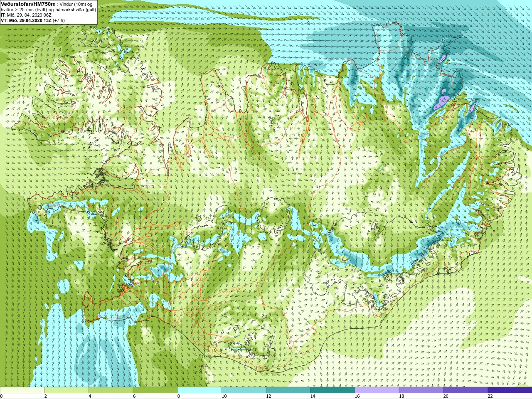Screen dimensions: 532x399
Task: Click the legend scale label "22"
Action: pos(490,396)
